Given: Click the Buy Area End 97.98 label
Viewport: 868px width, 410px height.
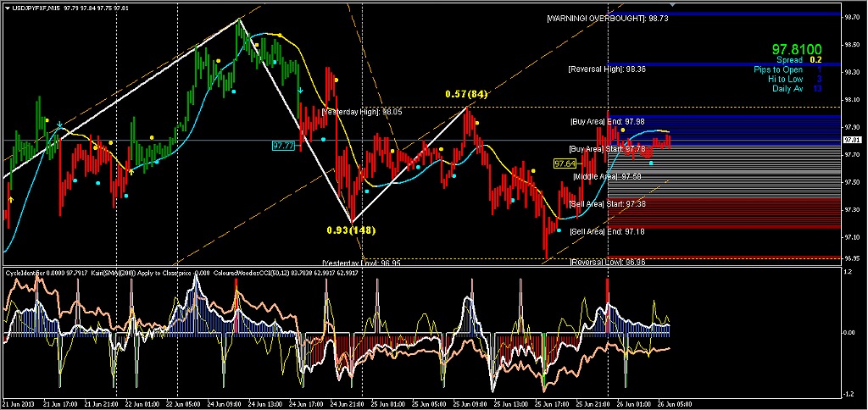Looking at the screenshot, I should point(607,121).
